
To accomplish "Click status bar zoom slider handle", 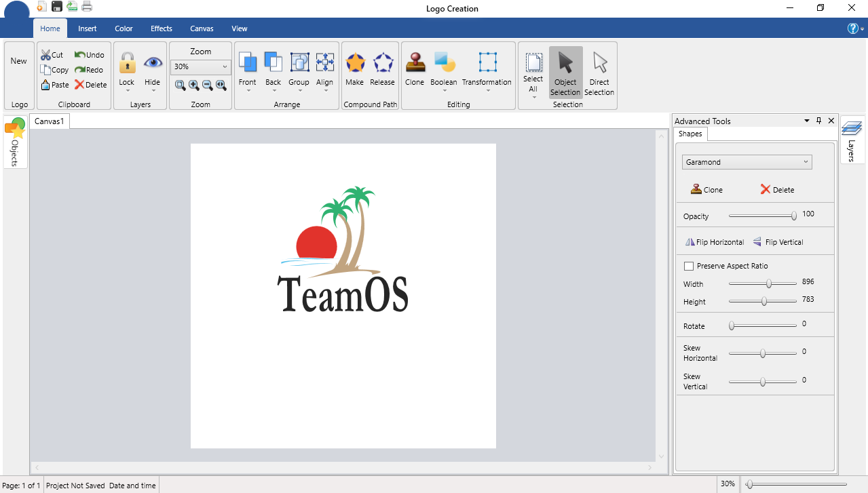I will [749, 484].
